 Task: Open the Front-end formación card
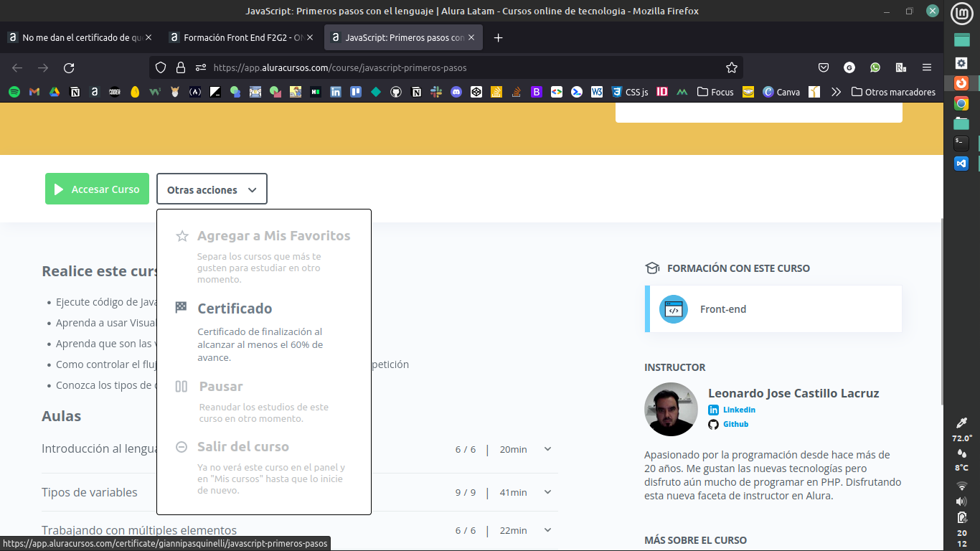pyautogui.click(x=773, y=309)
